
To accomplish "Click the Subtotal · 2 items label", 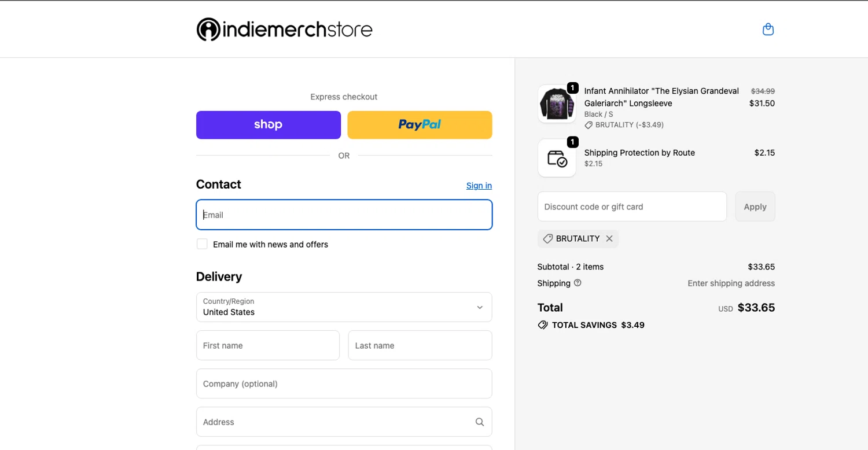I will click(571, 267).
